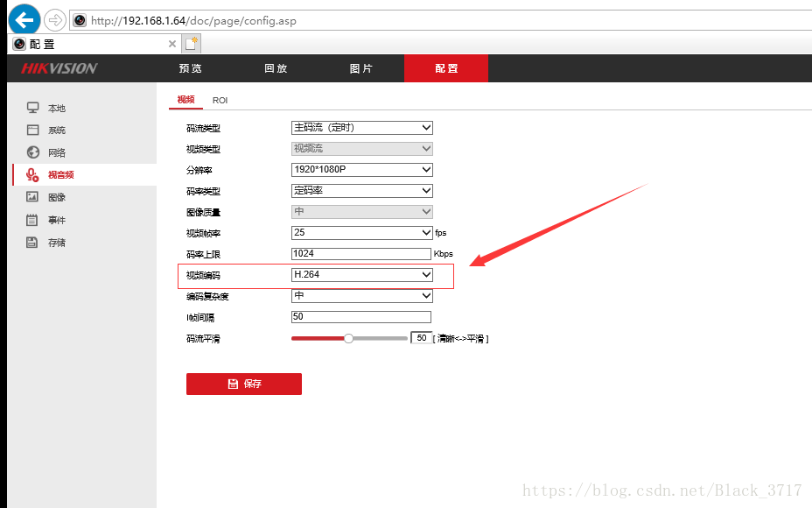The height and width of the screenshot is (508, 812).
Task: Expand the 视频编码 H.264 dropdown
Action: pos(362,275)
